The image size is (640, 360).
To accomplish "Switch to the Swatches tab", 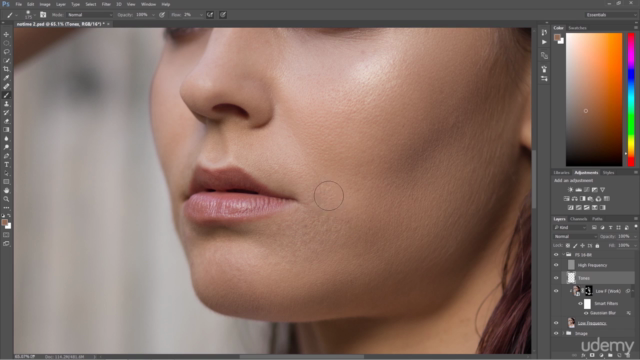I will pos(577,28).
